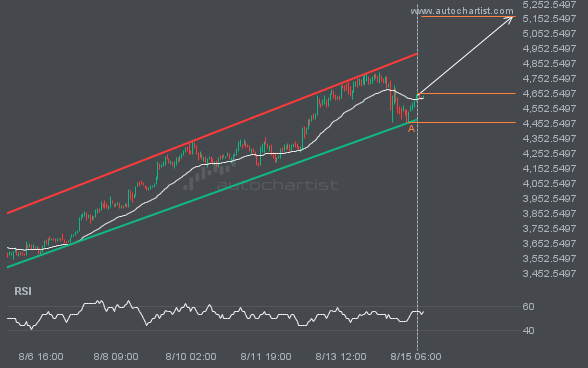Image resolution: width=588 pixels, height=368 pixels.
Task: Select the 3,852.5497 price axis label
Action: coord(549,214)
